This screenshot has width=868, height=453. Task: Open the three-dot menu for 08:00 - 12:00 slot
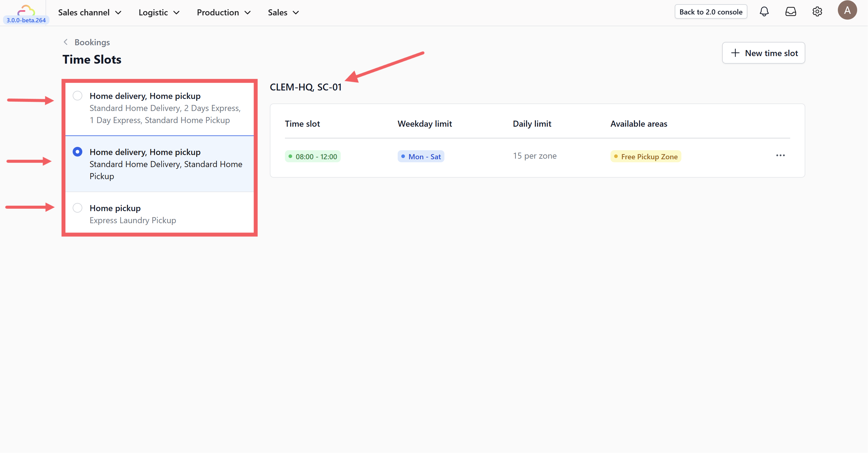[x=780, y=155]
